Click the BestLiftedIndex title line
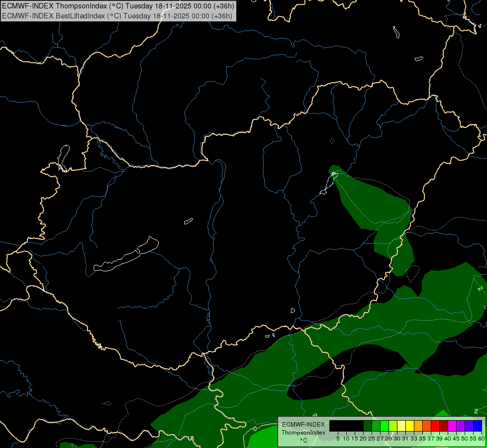This screenshot has height=448, width=487. (117, 15)
